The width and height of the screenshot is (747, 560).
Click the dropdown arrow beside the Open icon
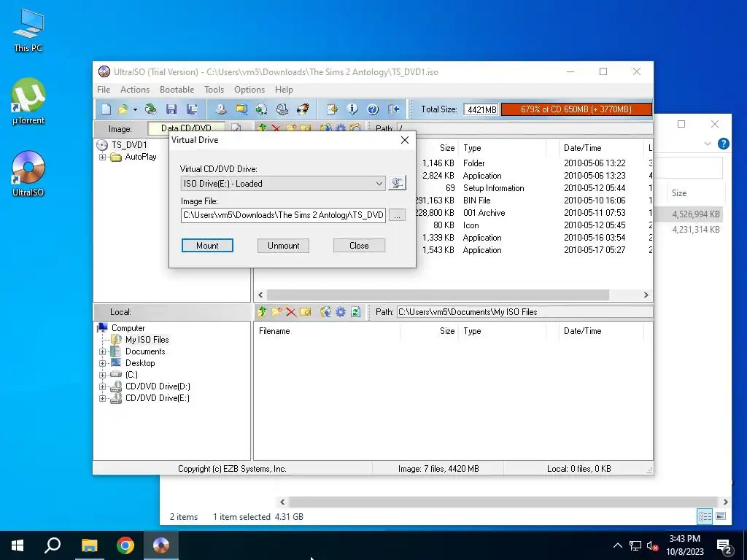click(135, 109)
